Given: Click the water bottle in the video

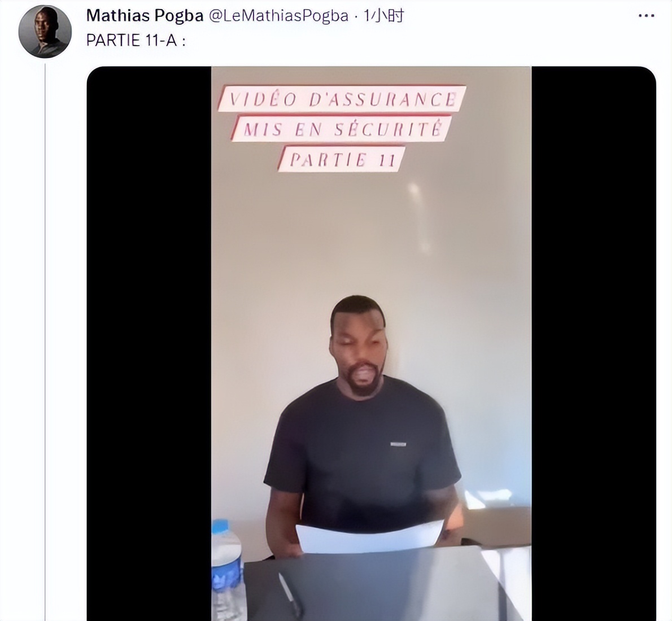Looking at the screenshot, I should [x=228, y=570].
